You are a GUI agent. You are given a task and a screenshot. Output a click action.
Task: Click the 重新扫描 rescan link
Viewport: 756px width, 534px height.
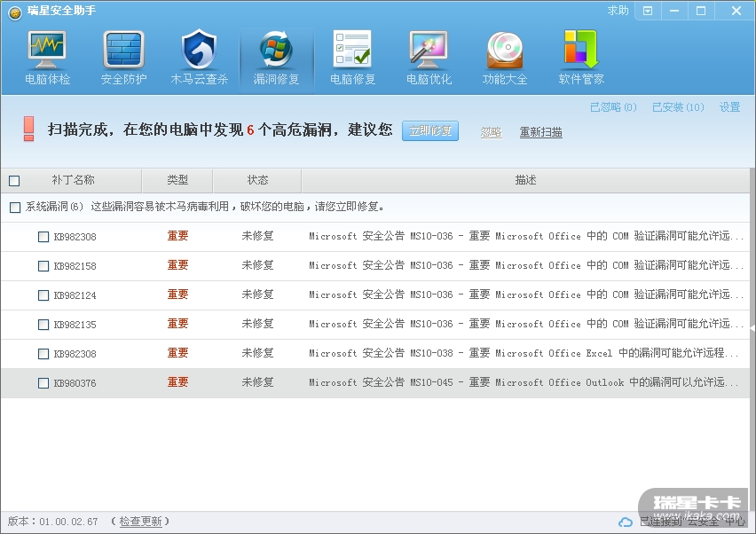[x=540, y=132]
